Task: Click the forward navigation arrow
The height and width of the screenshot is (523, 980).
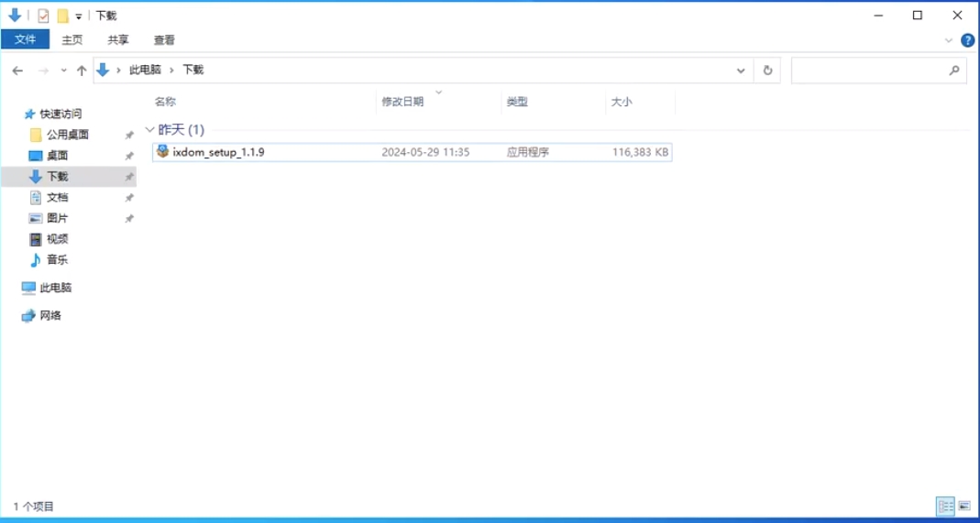Action: tap(43, 71)
